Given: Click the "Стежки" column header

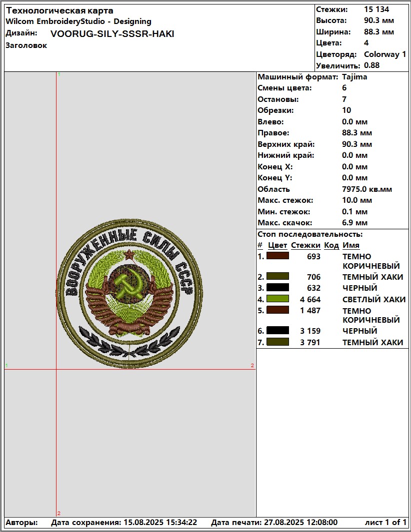Looking at the screenshot, I should coord(305,245).
